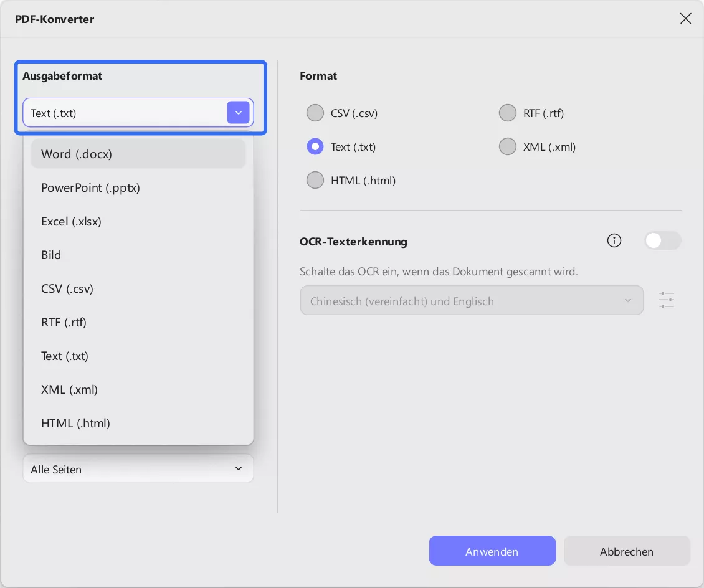704x588 pixels.
Task: Select the RTF (.rtf) radio button
Action: [508, 113]
